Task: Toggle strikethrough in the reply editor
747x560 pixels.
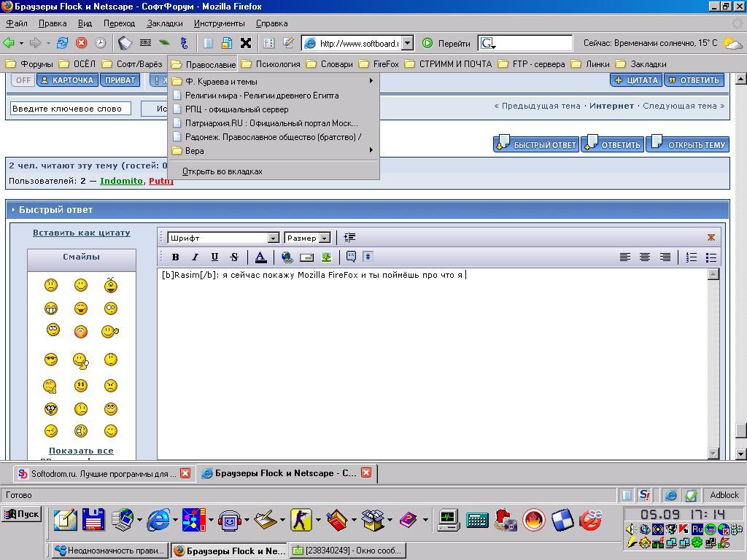Action: (x=234, y=257)
